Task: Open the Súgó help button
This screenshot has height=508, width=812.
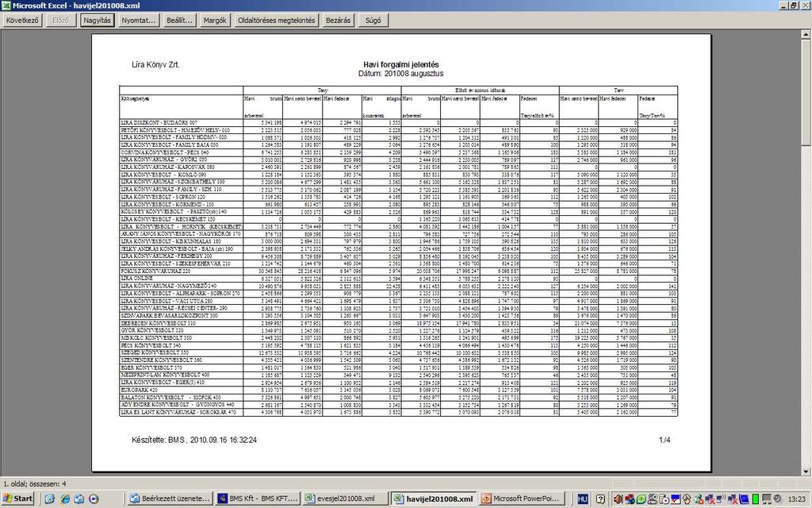Action: [373, 20]
